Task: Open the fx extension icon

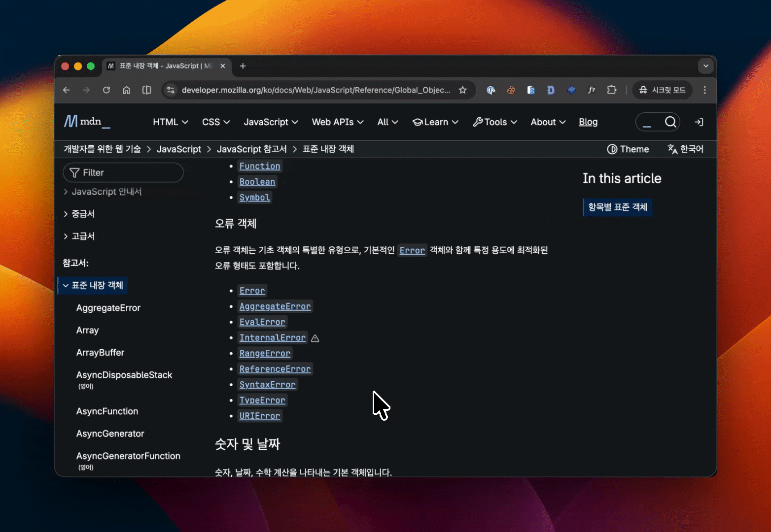Action: pos(592,90)
